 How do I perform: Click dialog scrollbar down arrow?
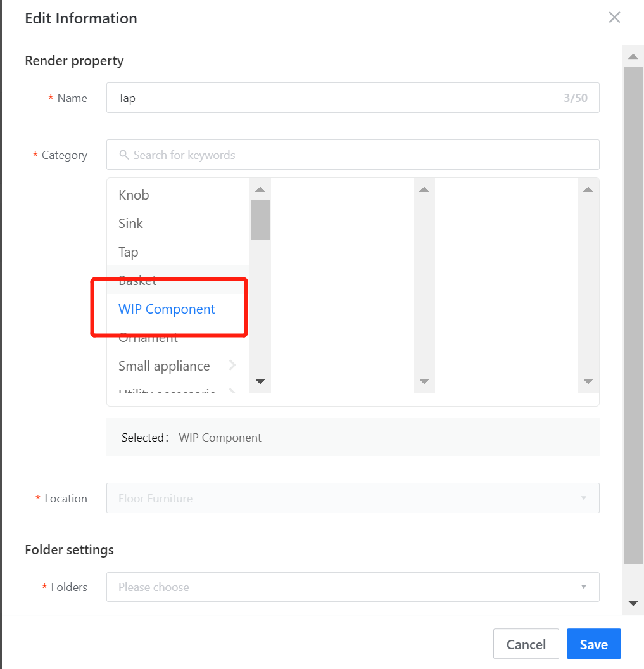[x=633, y=603]
